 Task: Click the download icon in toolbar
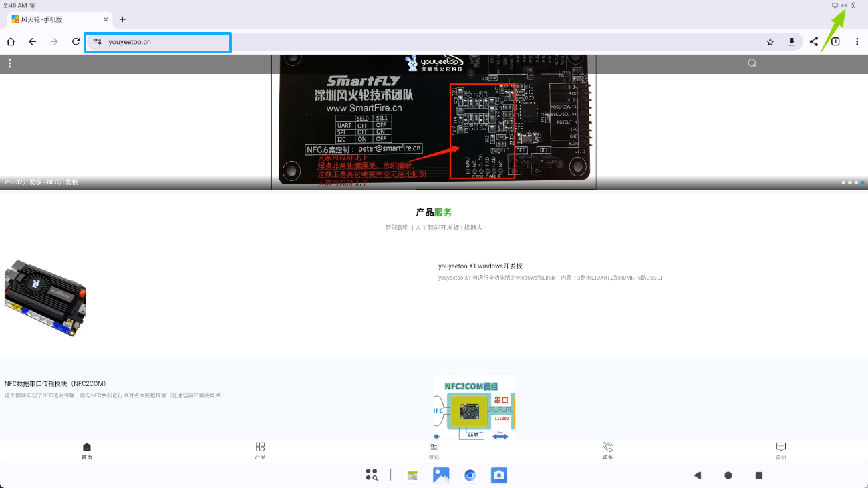click(x=792, y=42)
